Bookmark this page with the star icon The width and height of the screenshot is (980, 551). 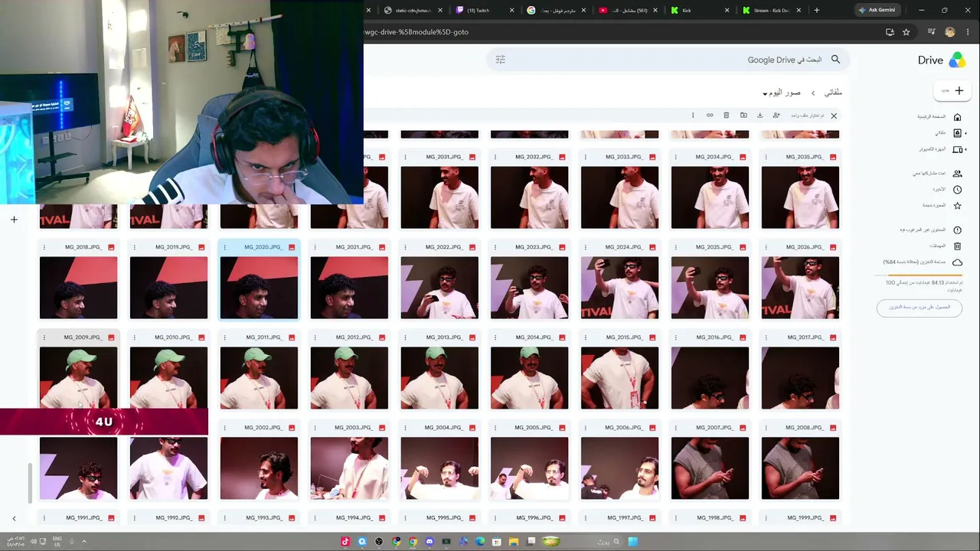tap(906, 32)
